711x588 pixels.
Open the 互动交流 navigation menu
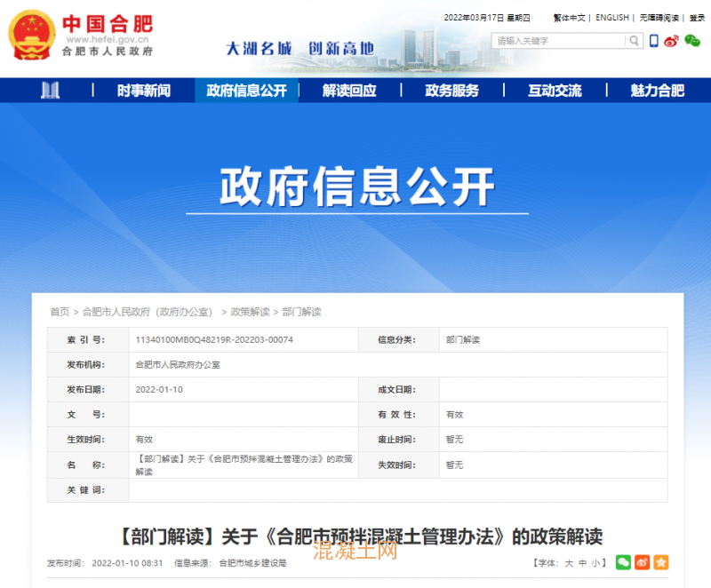pos(555,91)
